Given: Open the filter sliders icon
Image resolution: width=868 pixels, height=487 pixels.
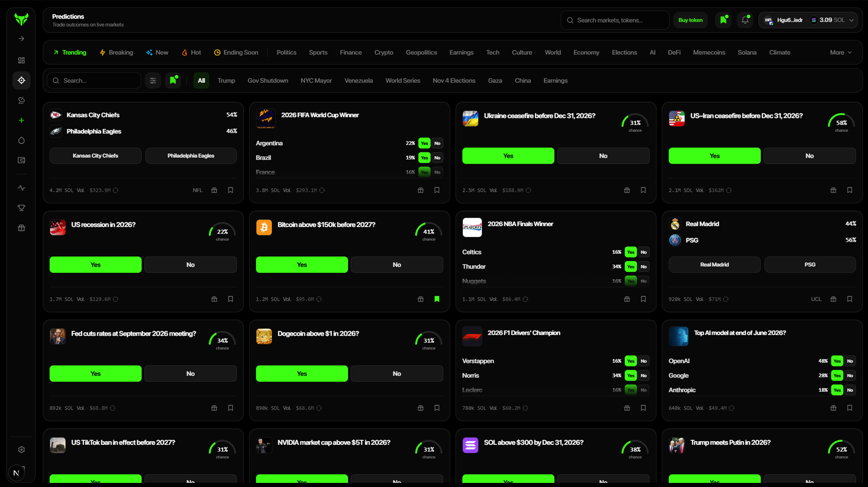Looking at the screenshot, I should tap(153, 81).
